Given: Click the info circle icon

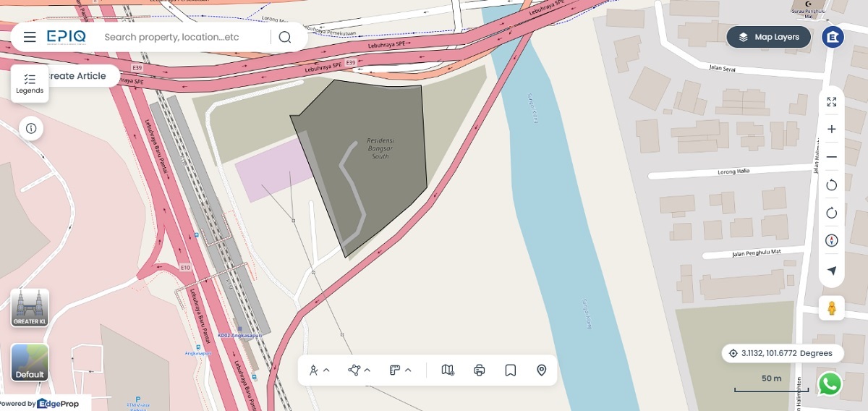Looking at the screenshot, I should [31, 129].
